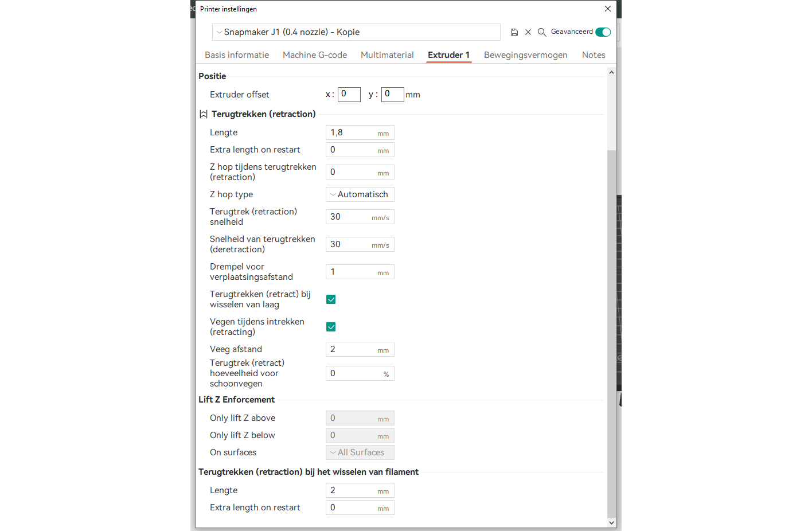This screenshot has height=531, width=812.
Task: Click the Terugtrekken (retraction) section icon
Action: tap(204, 114)
